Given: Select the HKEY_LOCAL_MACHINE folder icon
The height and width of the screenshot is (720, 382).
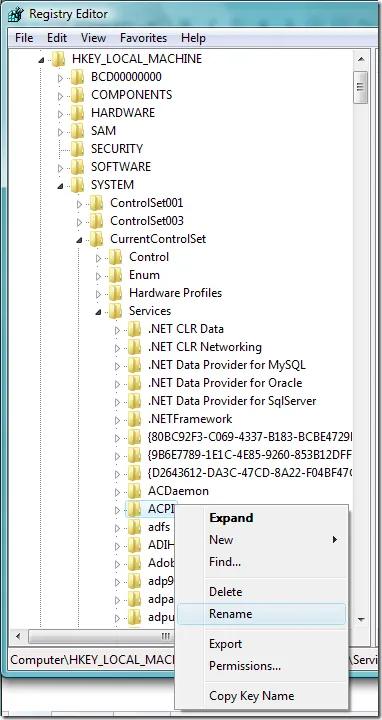Looking at the screenshot, I should point(58,59).
